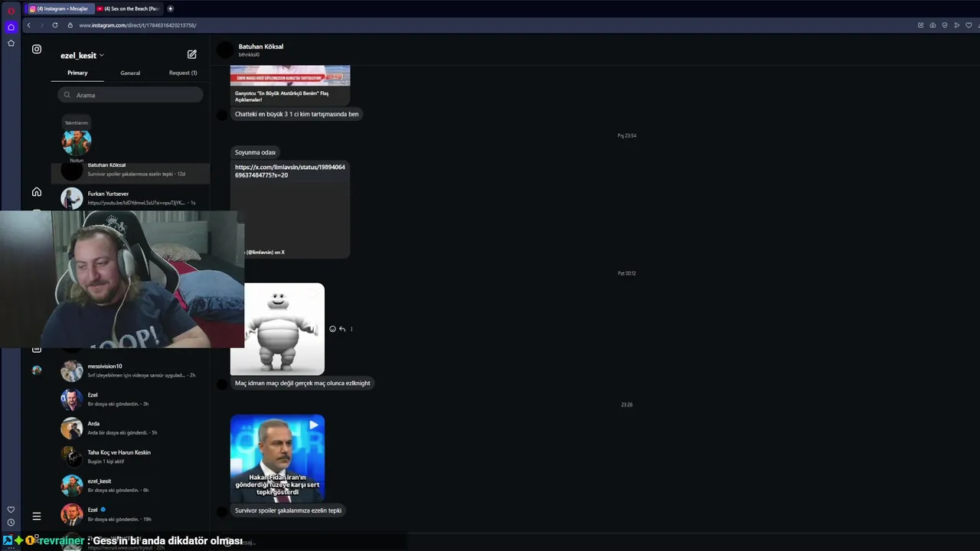Screen dimensions: 980x551
Task: Reply to the image message
Action: pyautogui.click(x=342, y=329)
